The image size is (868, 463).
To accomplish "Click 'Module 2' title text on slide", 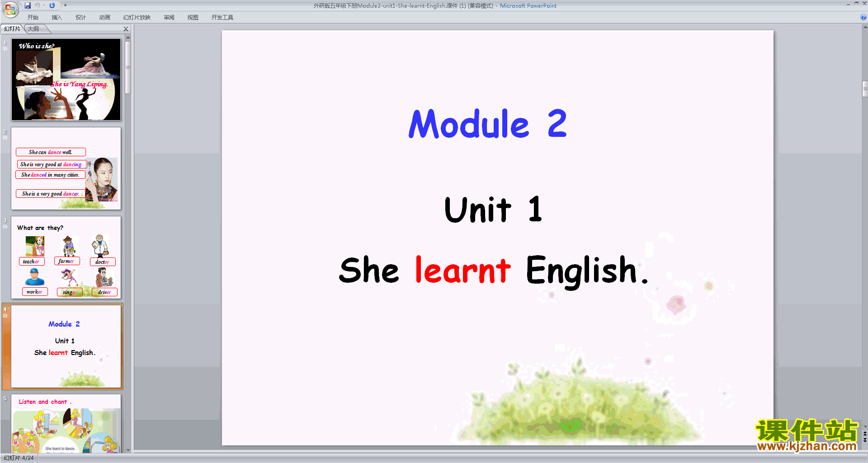I will (x=487, y=123).
